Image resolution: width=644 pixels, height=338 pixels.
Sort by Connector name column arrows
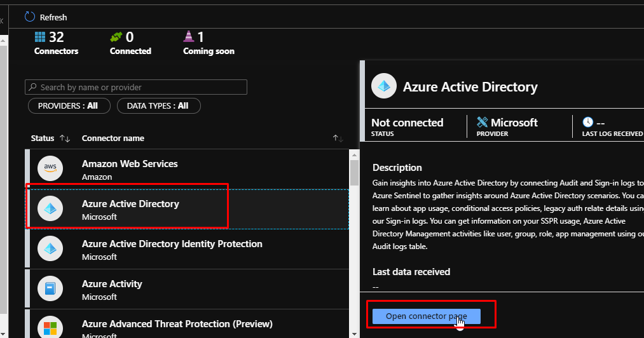tap(338, 139)
